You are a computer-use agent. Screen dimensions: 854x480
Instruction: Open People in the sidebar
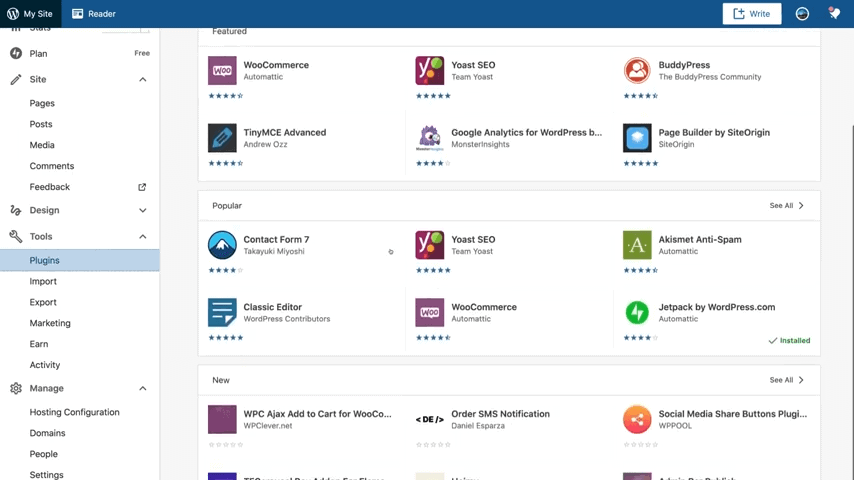(44, 454)
